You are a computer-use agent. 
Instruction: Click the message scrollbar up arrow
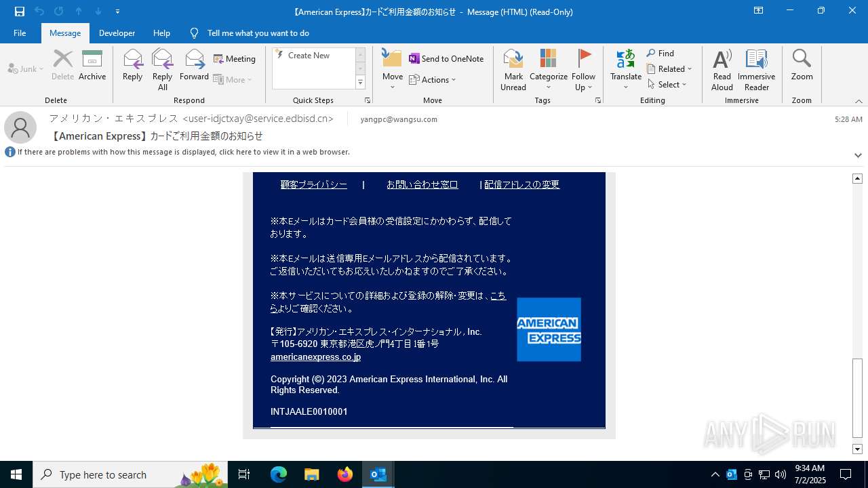click(857, 178)
